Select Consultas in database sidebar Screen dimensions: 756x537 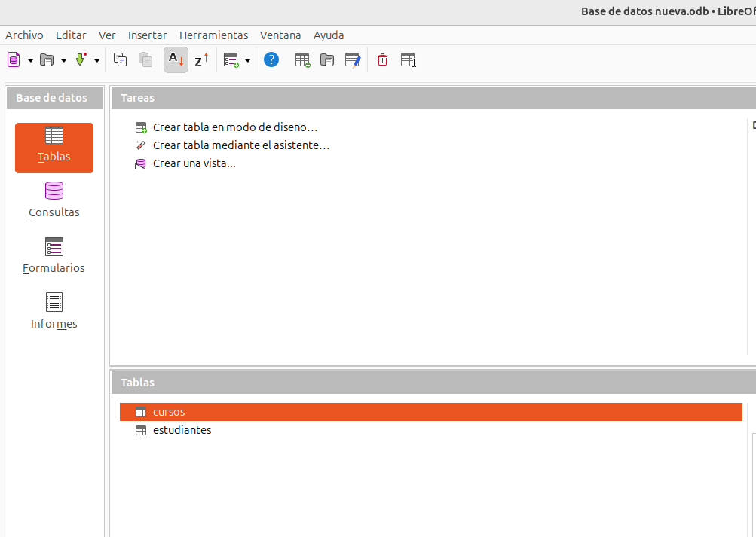pyautogui.click(x=54, y=200)
